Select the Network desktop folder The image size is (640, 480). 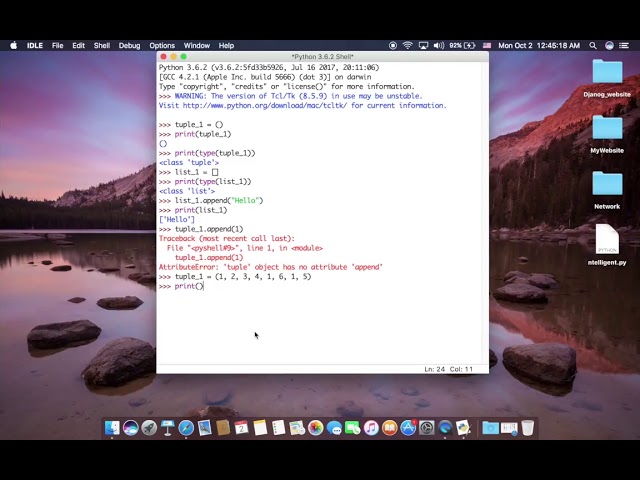tap(607, 190)
